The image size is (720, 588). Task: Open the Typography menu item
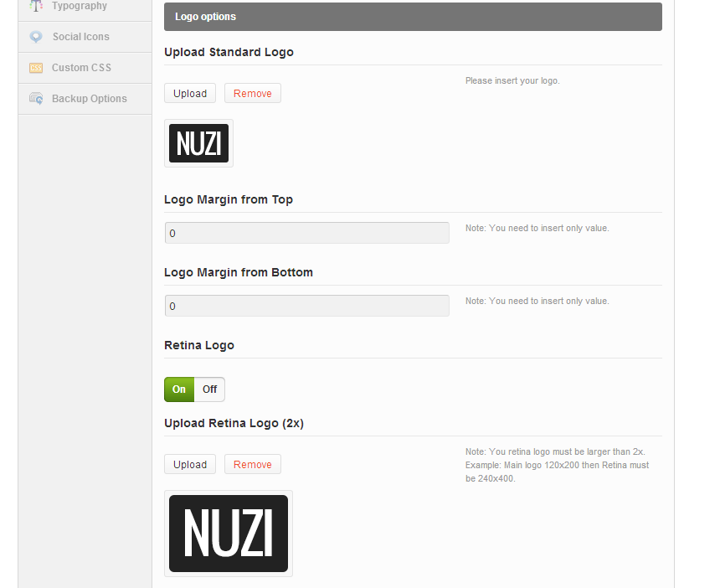[x=80, y=6]
